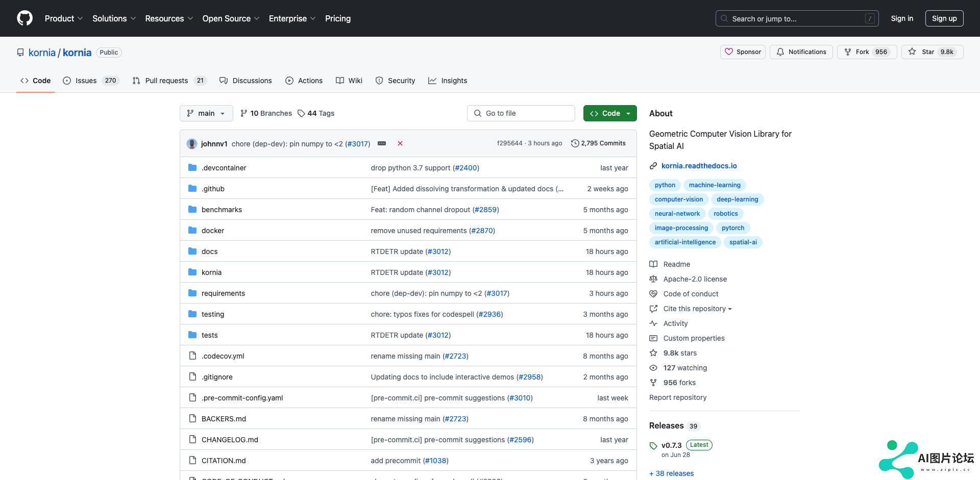Open the requirements folder
980x480 pixels.
223,293
